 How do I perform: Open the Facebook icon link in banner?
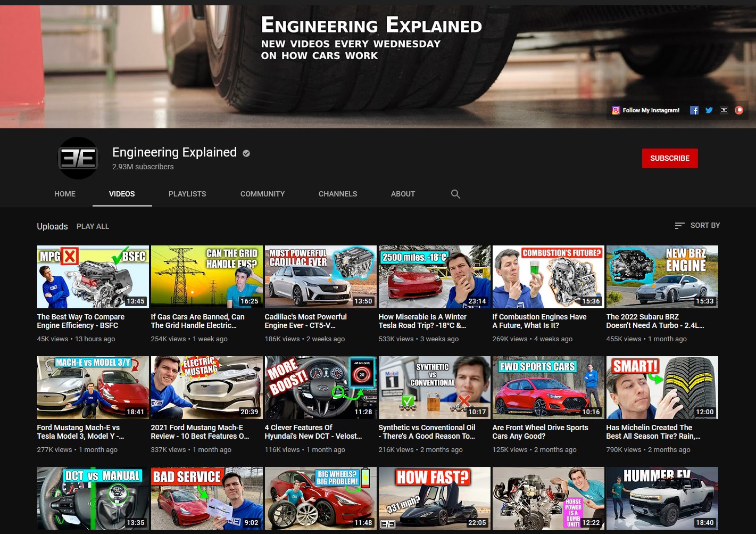click(x=694, y=110)
